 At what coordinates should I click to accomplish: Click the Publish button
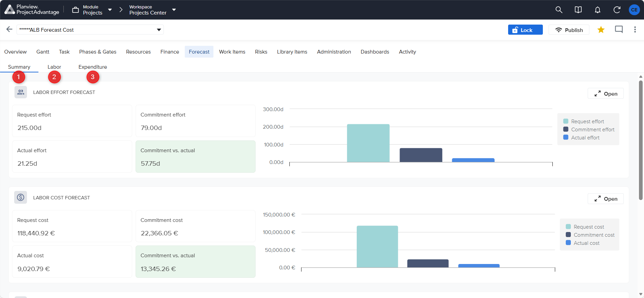pos(569,30)
